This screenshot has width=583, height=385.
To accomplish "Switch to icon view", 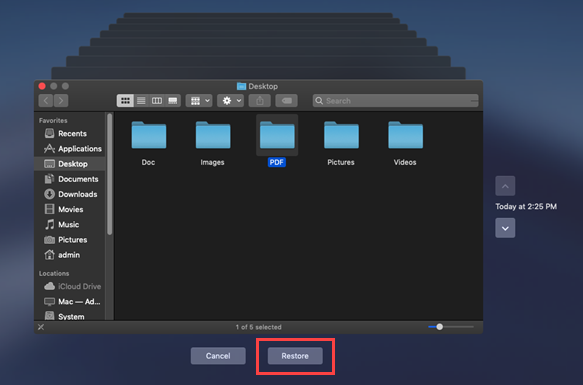I will pyautogui.click(x=125, y=101).
